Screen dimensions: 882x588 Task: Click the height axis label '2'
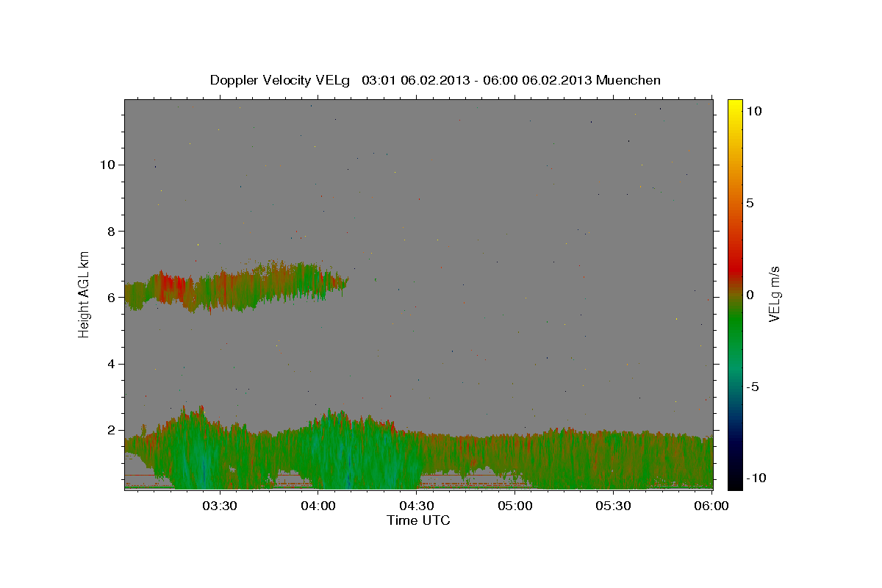point(111,430)
